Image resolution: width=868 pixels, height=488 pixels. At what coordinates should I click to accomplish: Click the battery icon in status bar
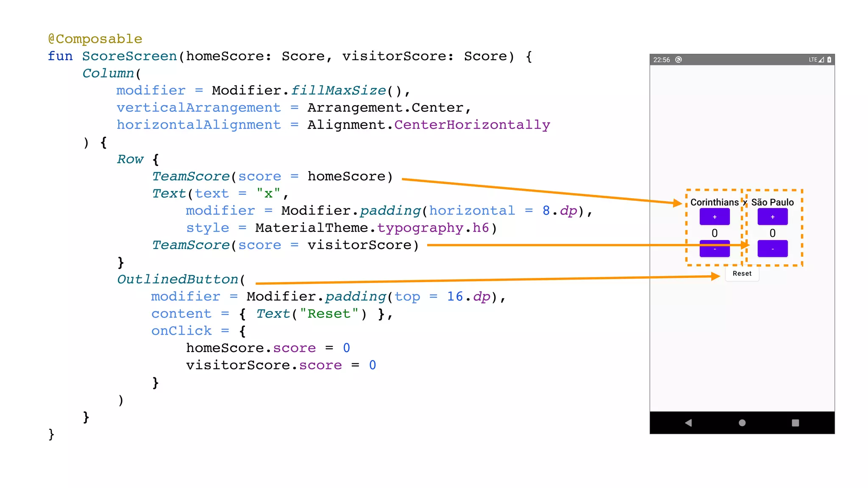pyautogui.click(x=829, y=60)
